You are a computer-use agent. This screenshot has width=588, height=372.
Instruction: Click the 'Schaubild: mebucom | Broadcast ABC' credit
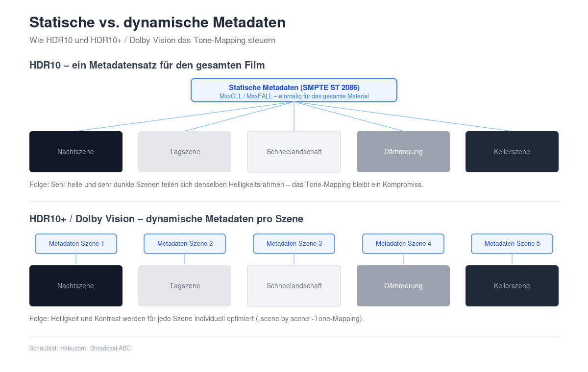(x=80, y=349)
